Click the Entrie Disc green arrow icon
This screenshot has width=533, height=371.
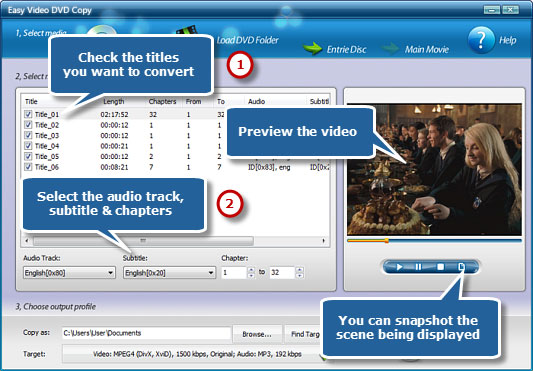click(312, 49)
